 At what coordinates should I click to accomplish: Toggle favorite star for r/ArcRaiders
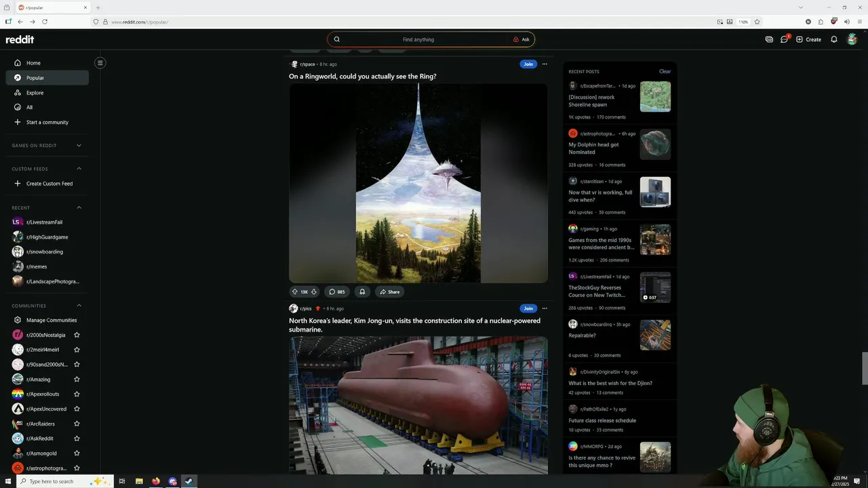click(77, 424)
